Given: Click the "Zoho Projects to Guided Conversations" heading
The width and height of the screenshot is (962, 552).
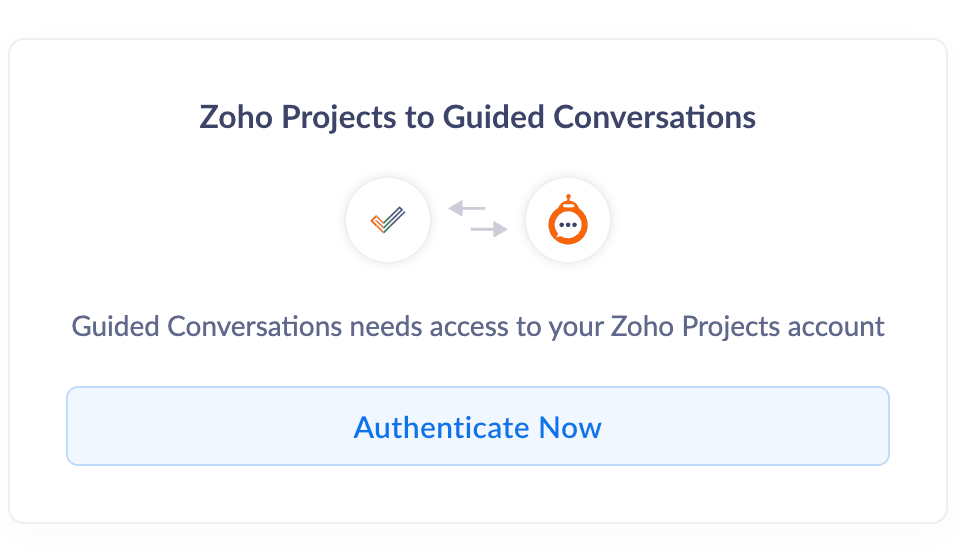Looking at the screenshot, I should pos(478,117).
